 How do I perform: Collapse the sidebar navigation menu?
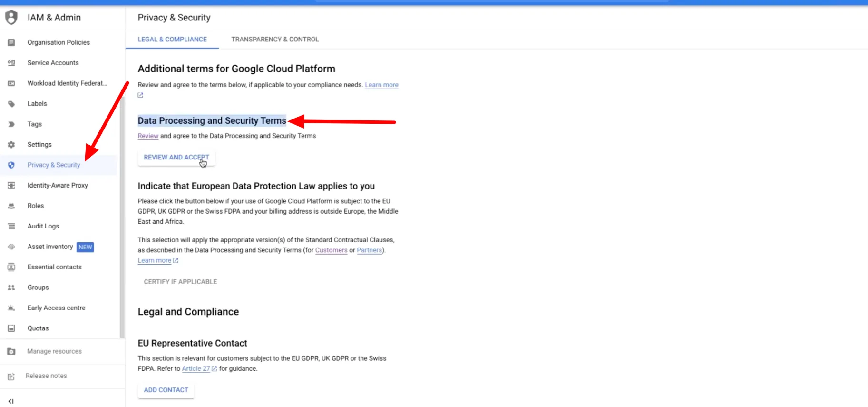tap(11, 401)
